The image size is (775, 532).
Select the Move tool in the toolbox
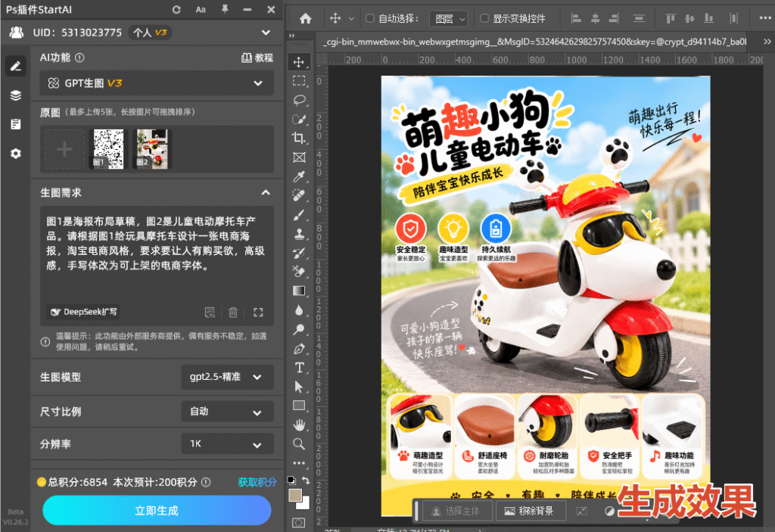[x=298, y=62]
